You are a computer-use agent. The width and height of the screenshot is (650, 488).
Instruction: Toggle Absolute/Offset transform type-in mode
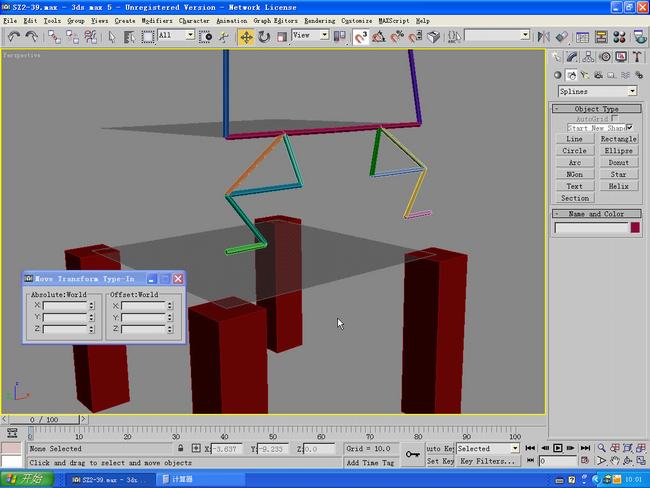[x=196, y=448]
